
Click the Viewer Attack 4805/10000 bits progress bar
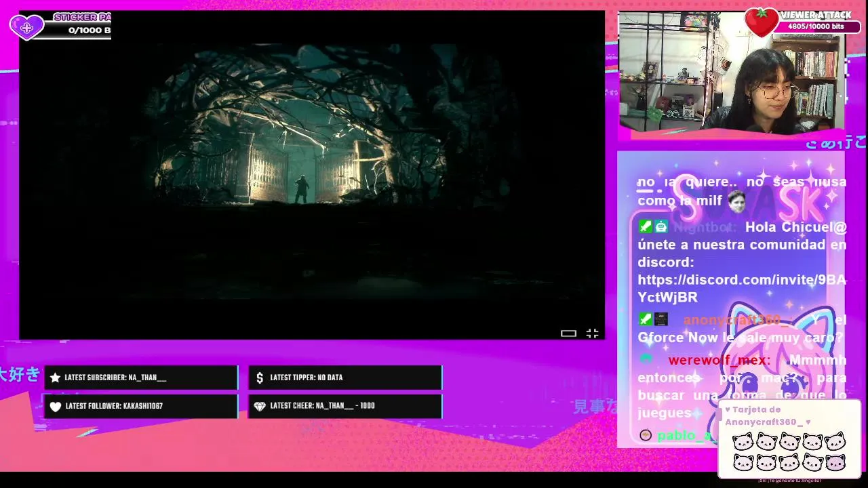point(817,27)
